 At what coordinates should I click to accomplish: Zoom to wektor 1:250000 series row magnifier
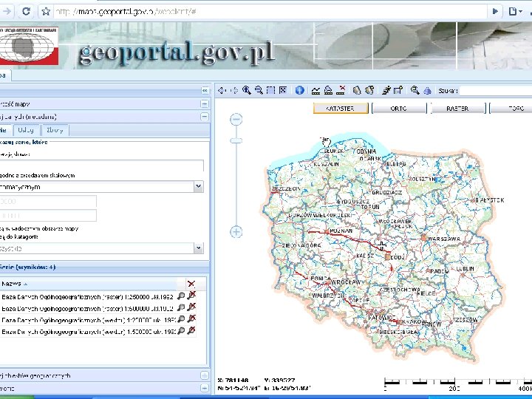click(181, 320)
